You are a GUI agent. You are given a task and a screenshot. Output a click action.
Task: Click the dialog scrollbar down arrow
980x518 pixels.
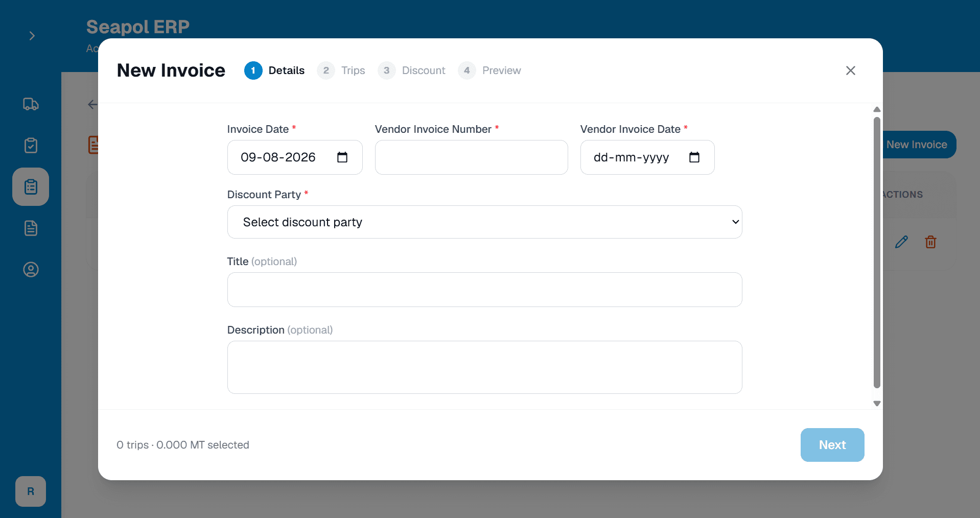click(x=877, y=404)
